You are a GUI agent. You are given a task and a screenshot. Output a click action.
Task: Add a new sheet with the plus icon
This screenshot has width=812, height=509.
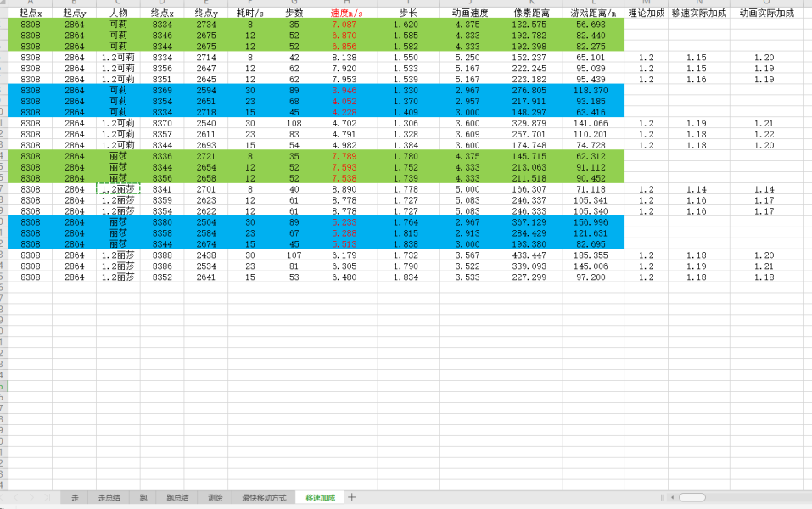pyautogui.click(x=351, y=497)
